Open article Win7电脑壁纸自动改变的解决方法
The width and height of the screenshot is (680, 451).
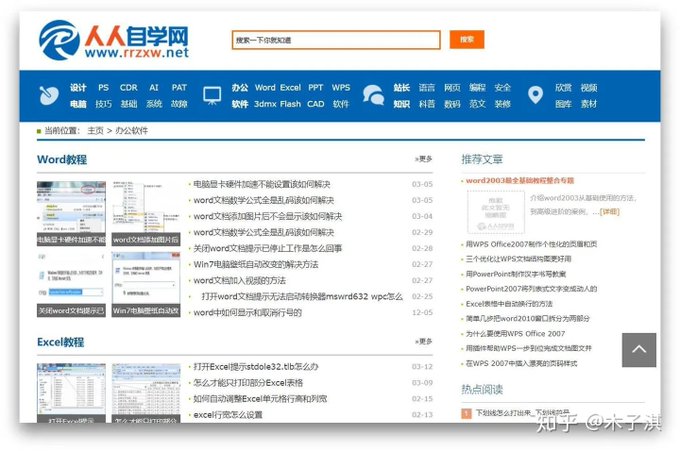tap(255, 265)
